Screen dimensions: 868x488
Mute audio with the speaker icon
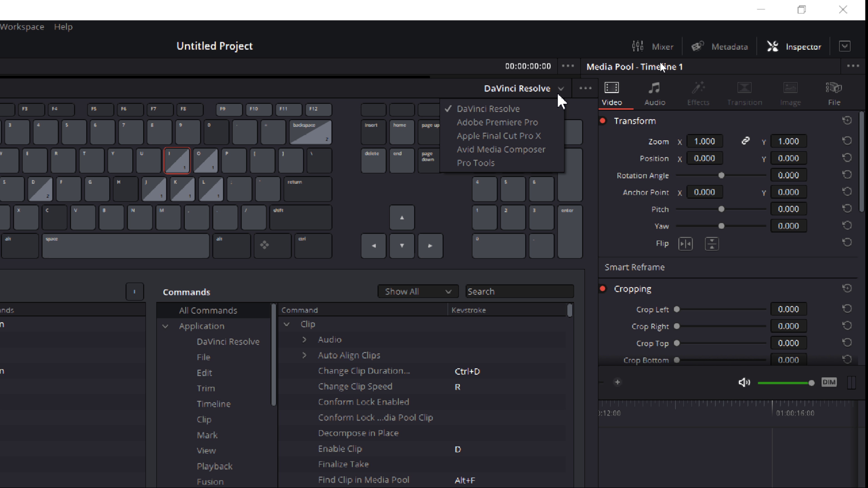[x=744, y=382]
